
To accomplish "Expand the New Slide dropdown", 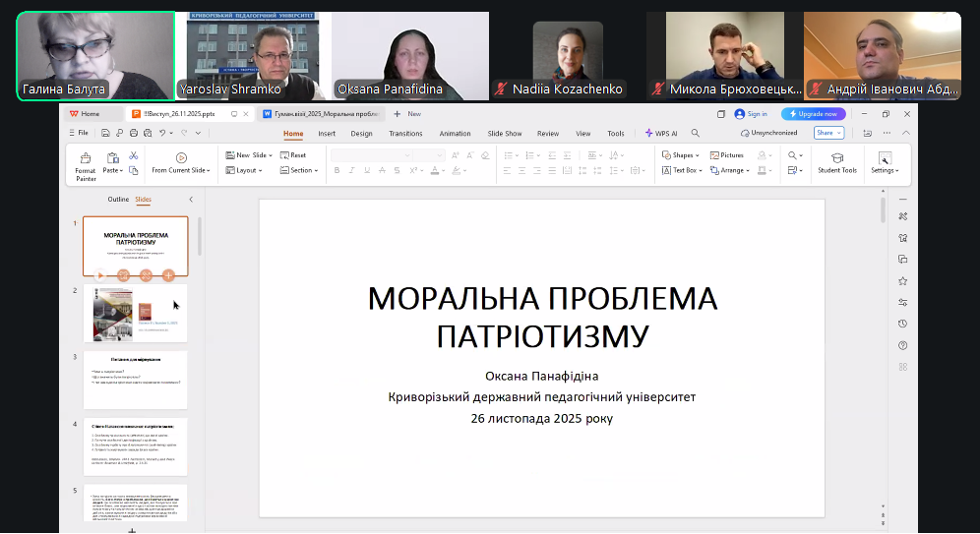I will coord(271,155).
